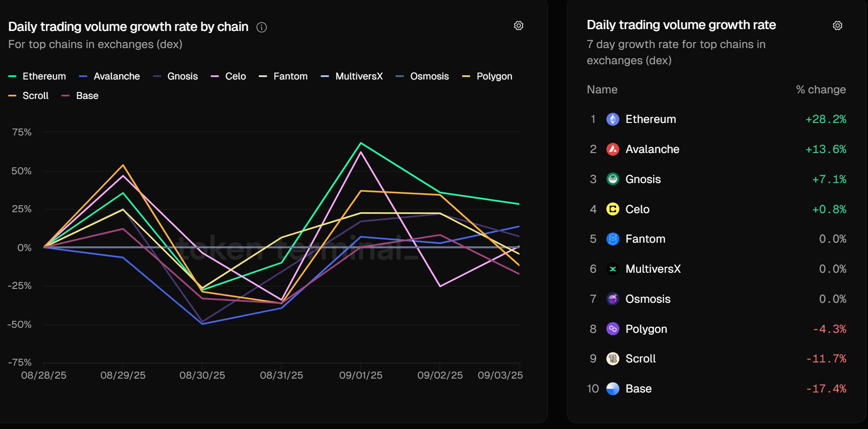
Task: Toggle Fantom series in chart legend
Action: pos(283,76)
